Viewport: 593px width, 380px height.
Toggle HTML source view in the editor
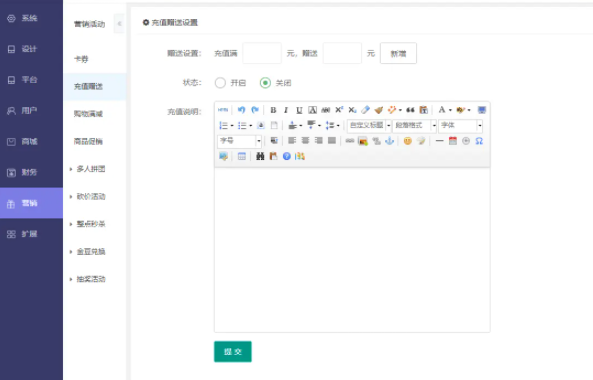pos(223,110)
